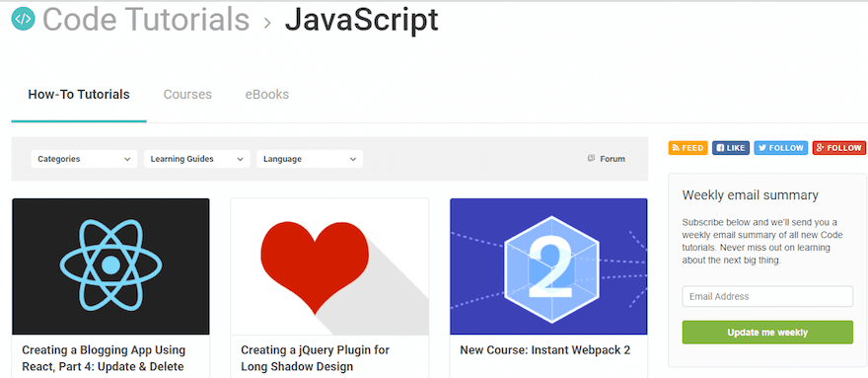Image resolution: width=868 pixels, height=378 pixels.
Task: Click the orange RSS Feed button
Action: tap(688, 148)
